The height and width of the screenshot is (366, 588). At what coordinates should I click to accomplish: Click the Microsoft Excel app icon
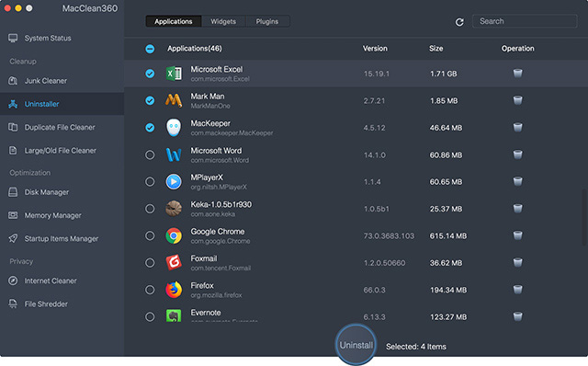(x=174, y=74)
